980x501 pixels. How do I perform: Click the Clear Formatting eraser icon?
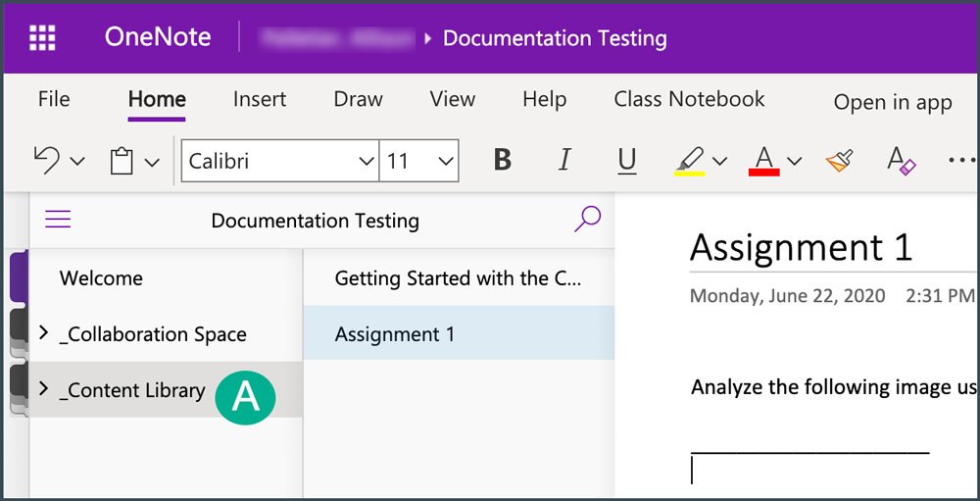pyautogui.click(x=902, y=161)
